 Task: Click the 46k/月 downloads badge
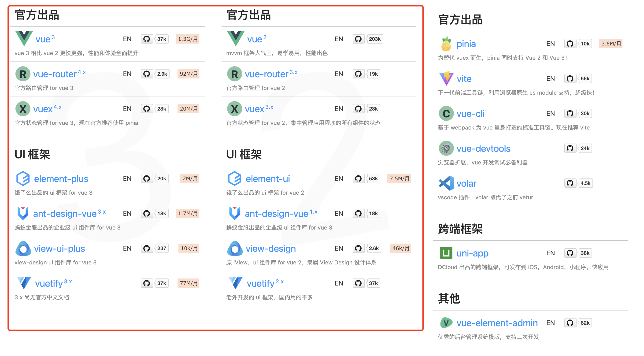400,248
